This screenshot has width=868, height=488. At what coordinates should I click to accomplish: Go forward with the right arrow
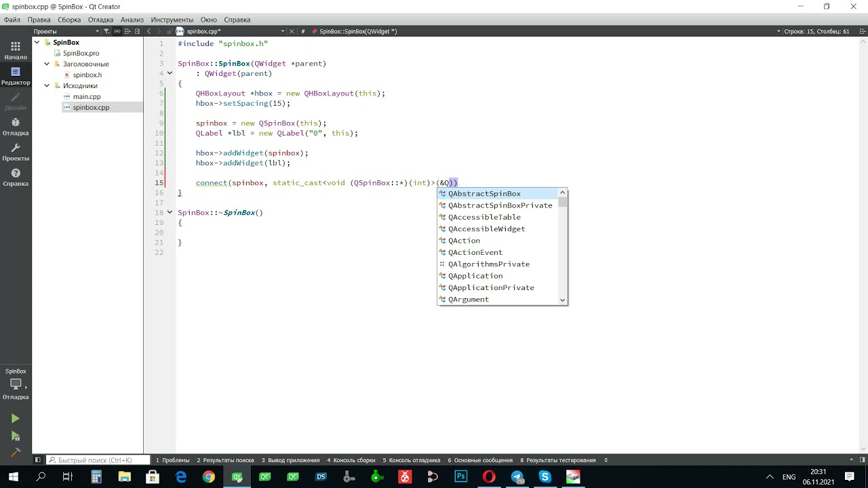(x=161, y=31)
